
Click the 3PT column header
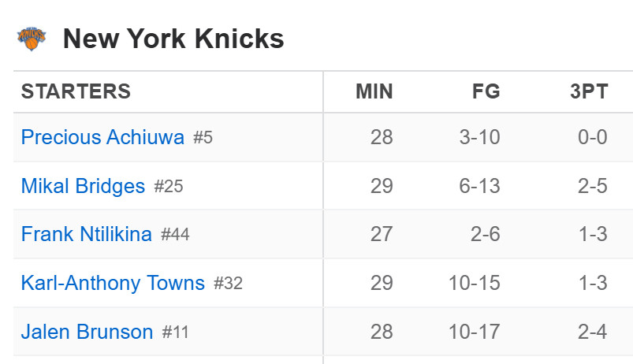click(589, 91)
